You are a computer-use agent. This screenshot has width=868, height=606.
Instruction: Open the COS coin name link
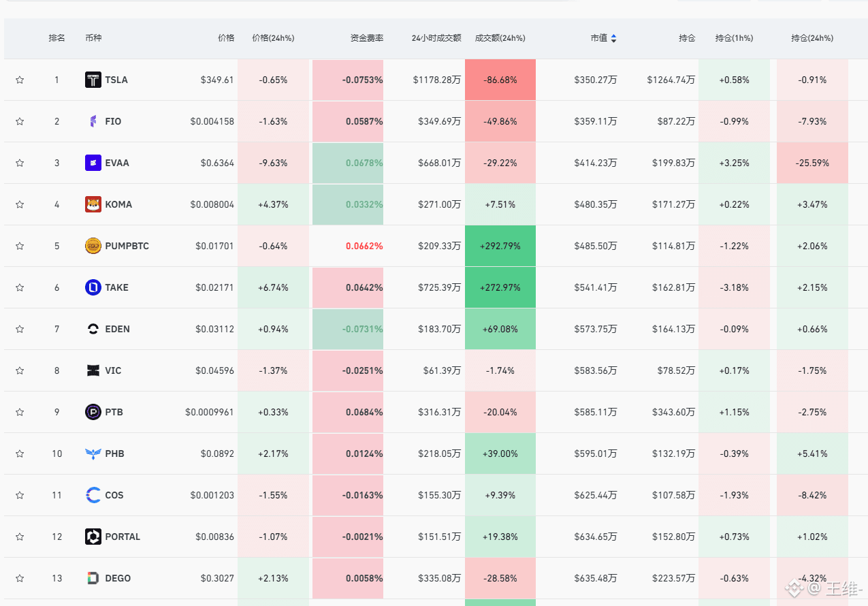click(x=114, y=495)
